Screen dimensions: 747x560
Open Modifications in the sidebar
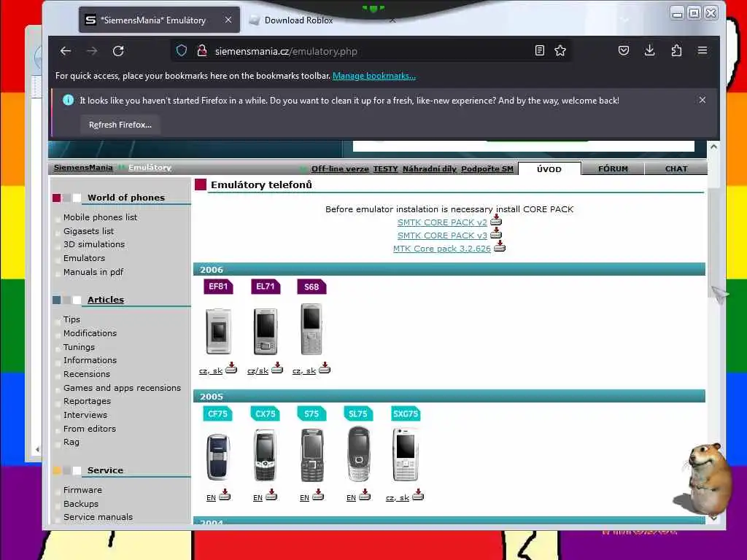point(90,333)
